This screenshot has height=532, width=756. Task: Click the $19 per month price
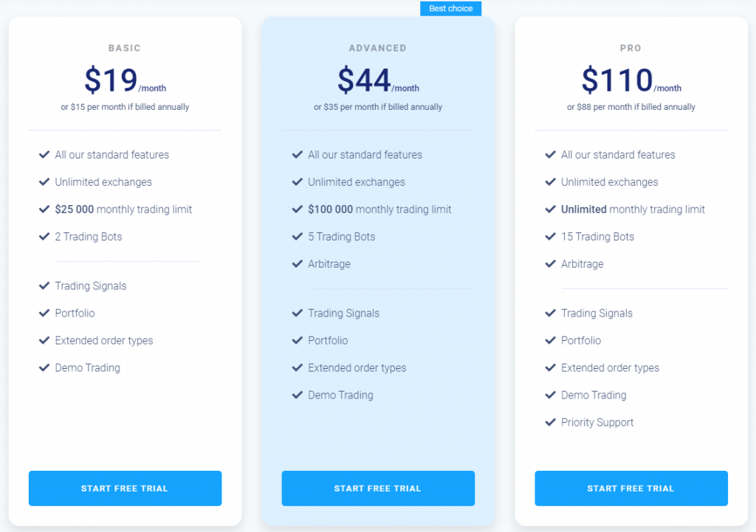[x=125, y=80]
